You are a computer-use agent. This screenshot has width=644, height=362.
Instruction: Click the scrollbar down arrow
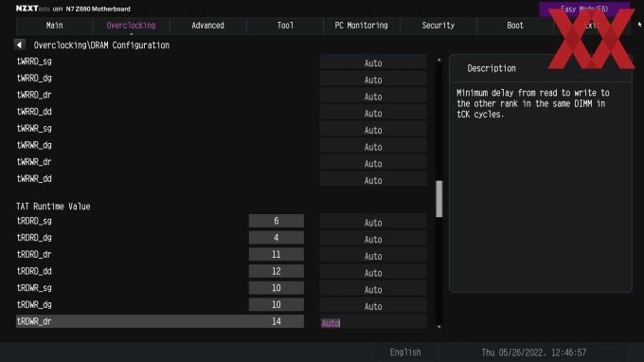coord(439,327)
